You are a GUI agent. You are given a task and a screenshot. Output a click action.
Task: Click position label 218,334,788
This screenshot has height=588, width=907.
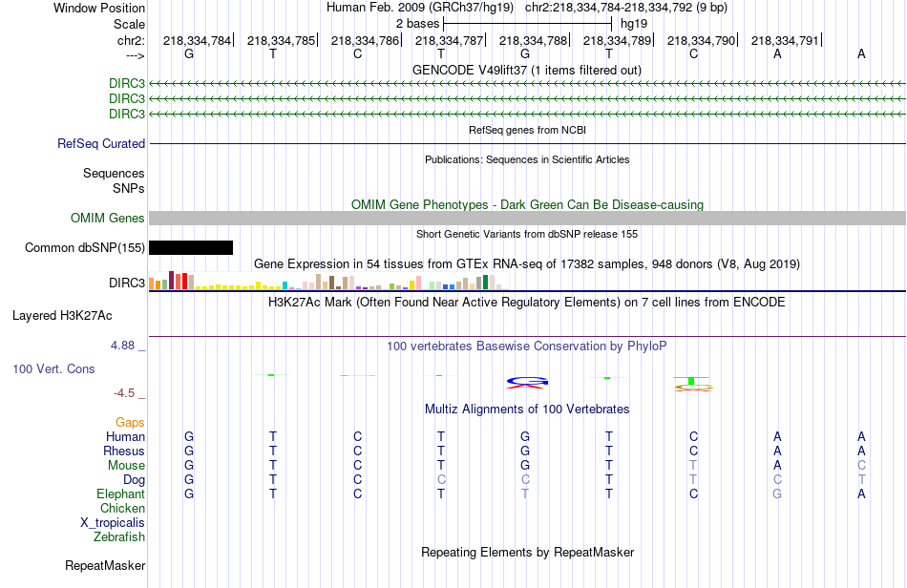pyautogui.click(x=534, y=40)
